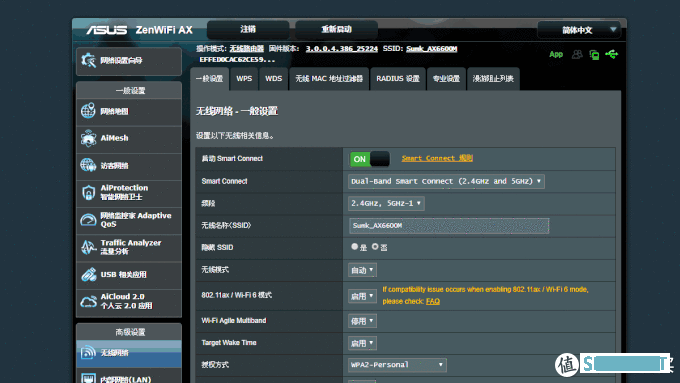Click the ASUS logo
680x383 pixels.
coord(107,30)
